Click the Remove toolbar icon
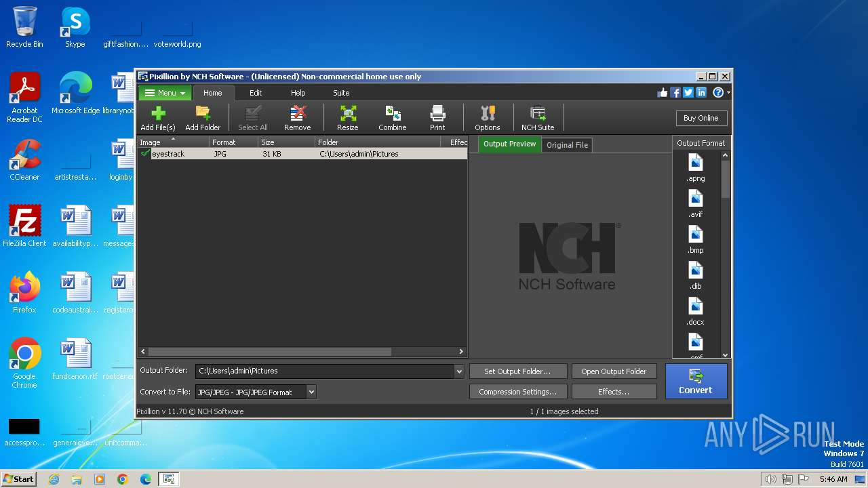This screenshot has width=868, height=488. [x=297, y=119]
